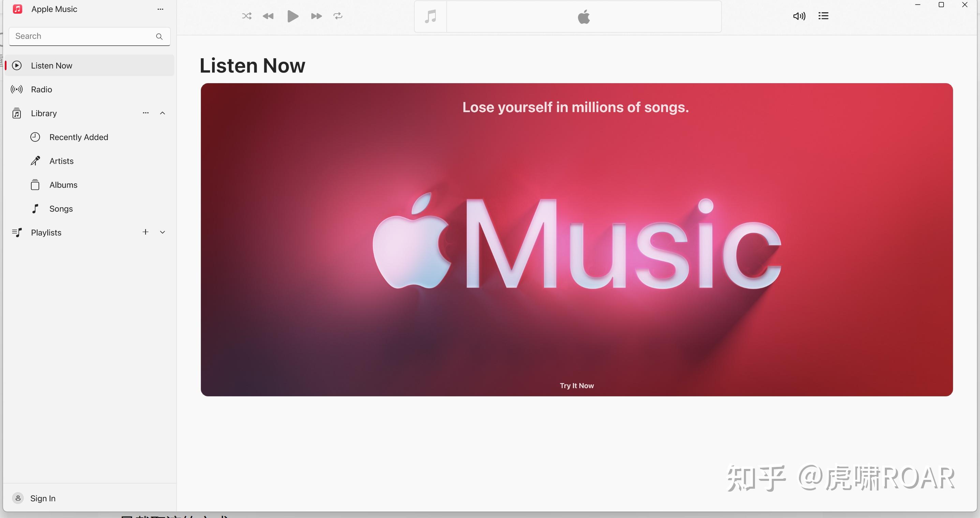Click the Songs music note icon
This screenshot has width=980, height=518.
pyautogui.click(x=35, y=209)
